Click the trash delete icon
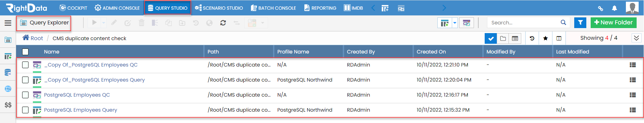 (142, 23)
